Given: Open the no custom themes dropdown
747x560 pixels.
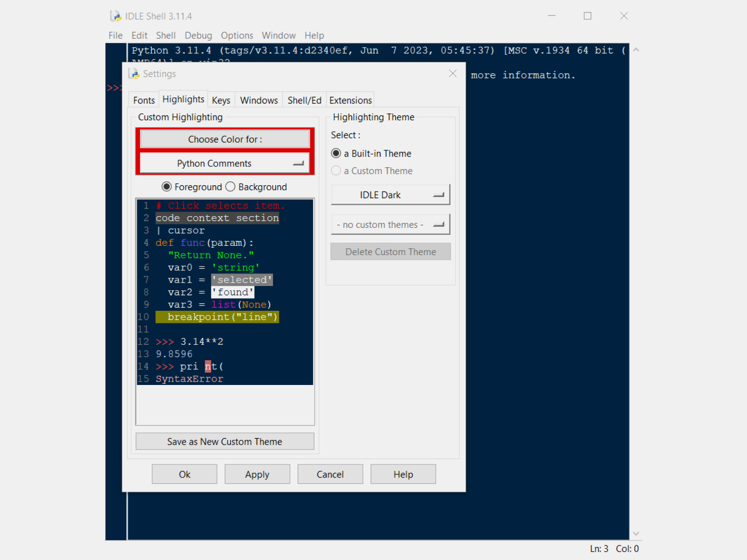Looking at the screenshot, I should click(x=390, y=224).
